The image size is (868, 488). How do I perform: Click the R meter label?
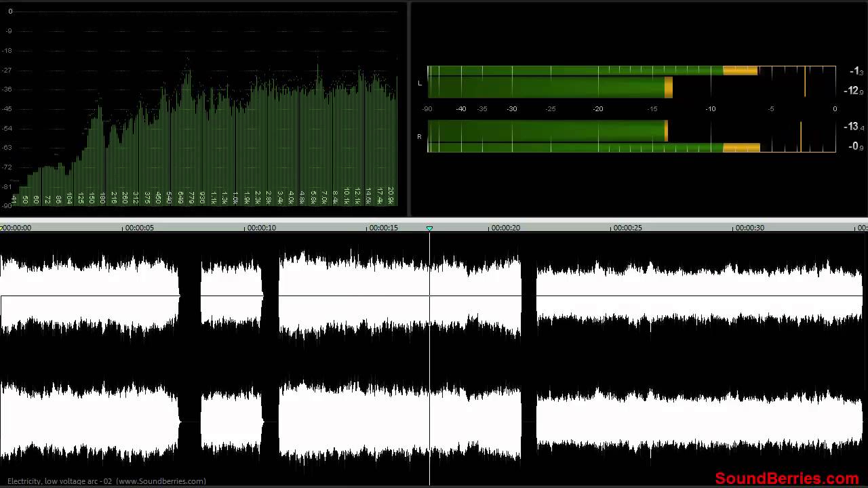point(420,137)
